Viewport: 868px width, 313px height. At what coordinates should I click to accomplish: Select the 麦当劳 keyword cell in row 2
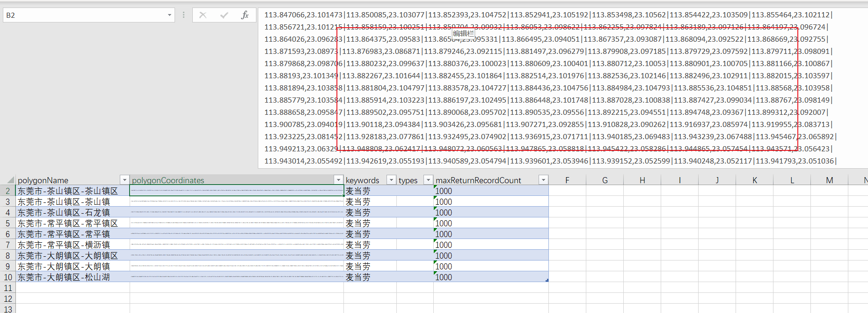click(x=370, y=191)
